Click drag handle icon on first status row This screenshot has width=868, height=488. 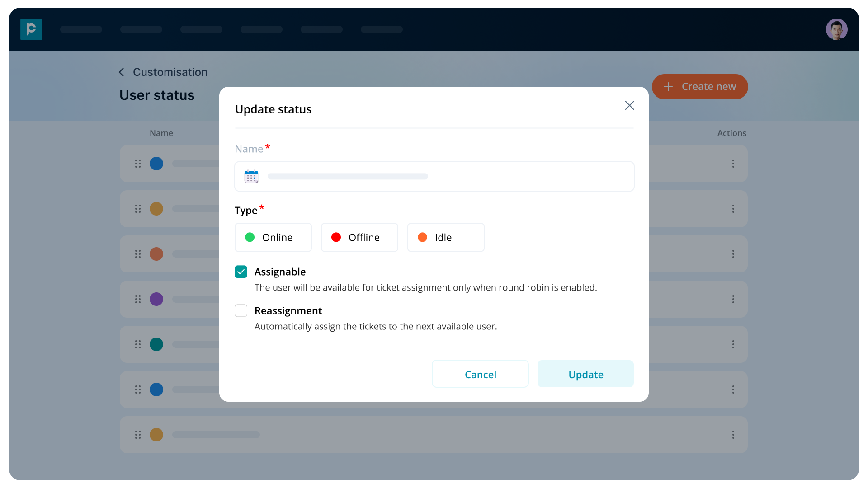[138, 164]
